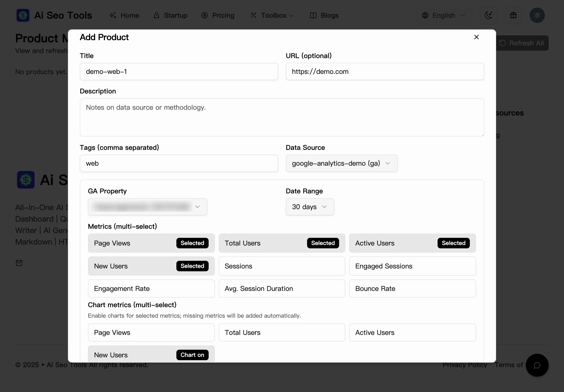Go to the Blogs section
The height and width of the screenshot is (392, 564).
(x=324, y=15)
